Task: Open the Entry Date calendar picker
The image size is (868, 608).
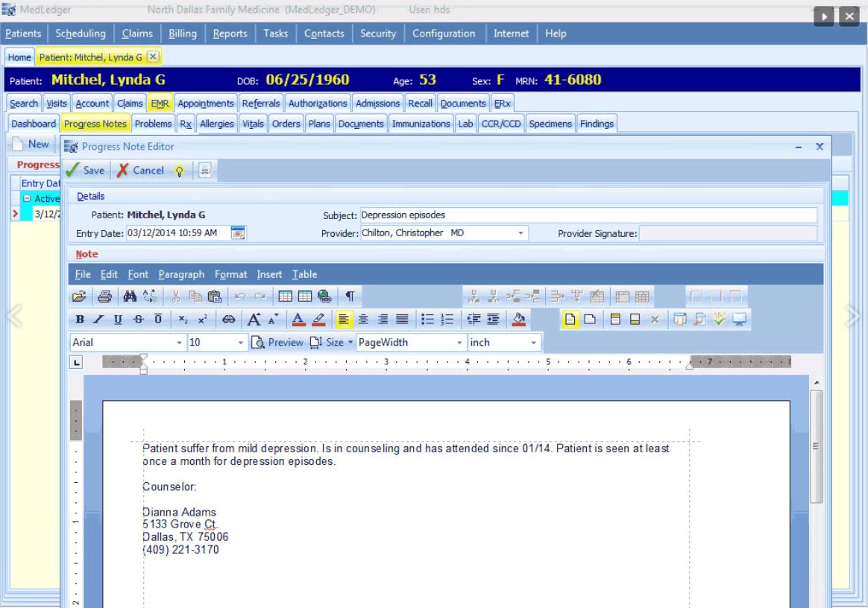Action: click(238, 233)
